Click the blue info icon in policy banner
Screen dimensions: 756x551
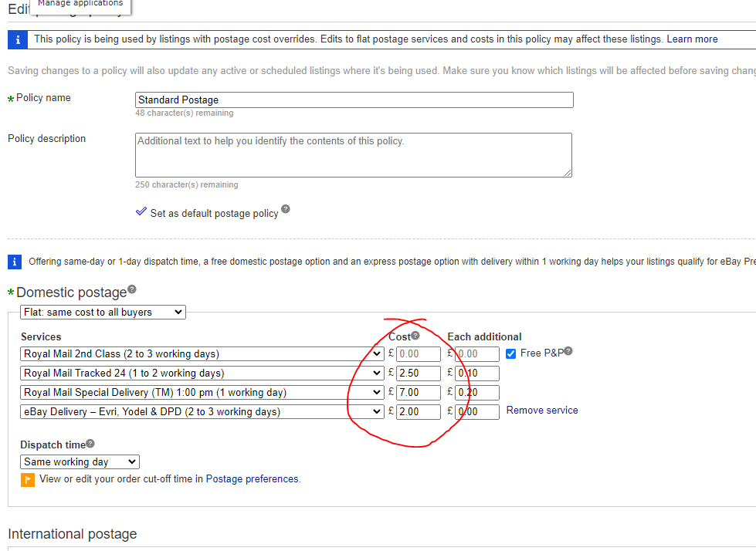(18, 39)
